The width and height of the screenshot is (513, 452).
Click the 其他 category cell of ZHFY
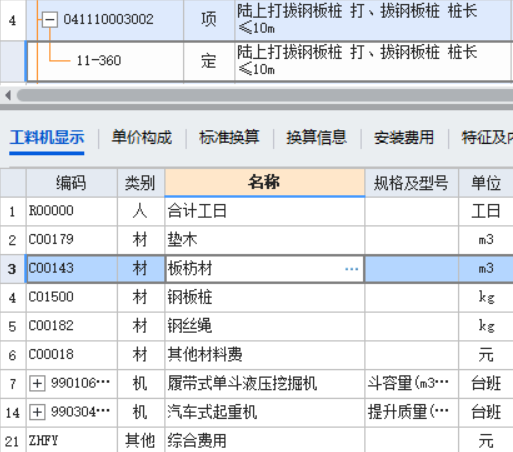[x=141, y=441]
